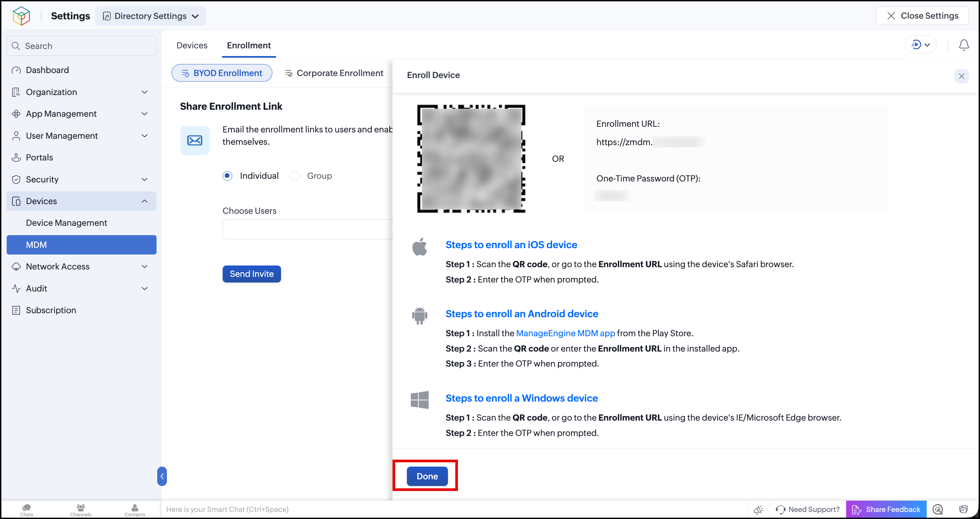Click the envelope email icon
Viewport: 980px width, 519px height.
tap(195, 140)
